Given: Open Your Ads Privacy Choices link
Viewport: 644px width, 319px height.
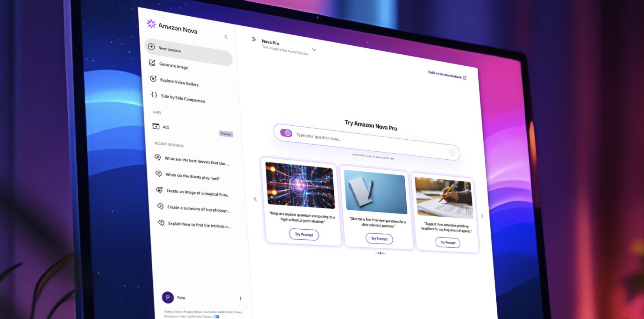Looking at the screenshot, I should coord(196,316).
